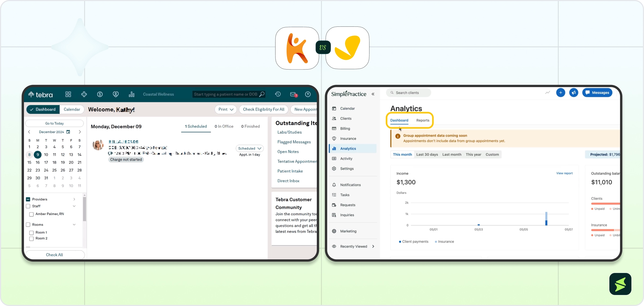
Task: Toggle the Providers checkbox in Tebra
Action: click(28, 199)
